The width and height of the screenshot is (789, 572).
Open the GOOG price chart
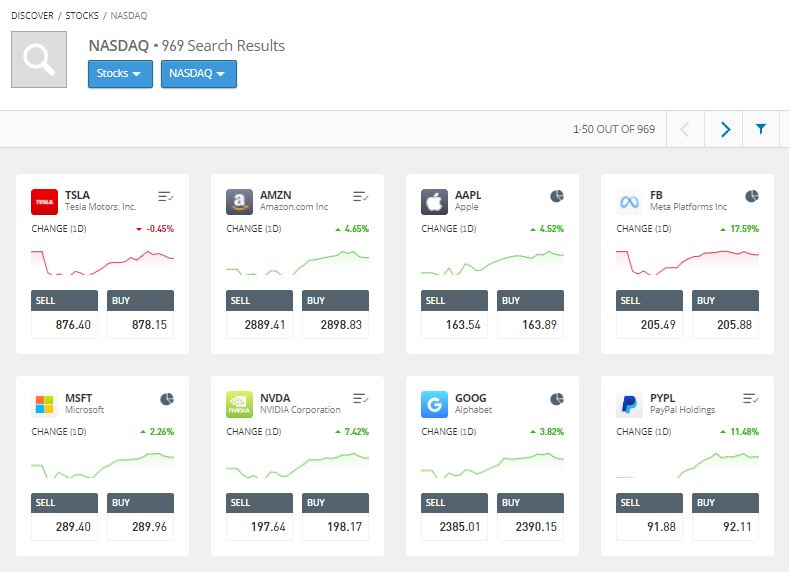click(493, 465)
